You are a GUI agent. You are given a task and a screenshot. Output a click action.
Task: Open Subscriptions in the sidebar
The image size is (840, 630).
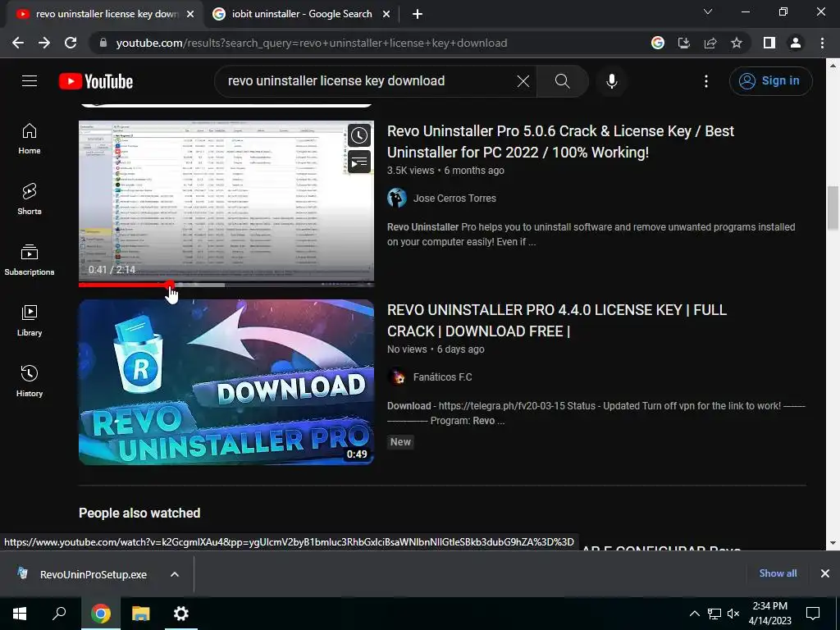pos(30,260)
